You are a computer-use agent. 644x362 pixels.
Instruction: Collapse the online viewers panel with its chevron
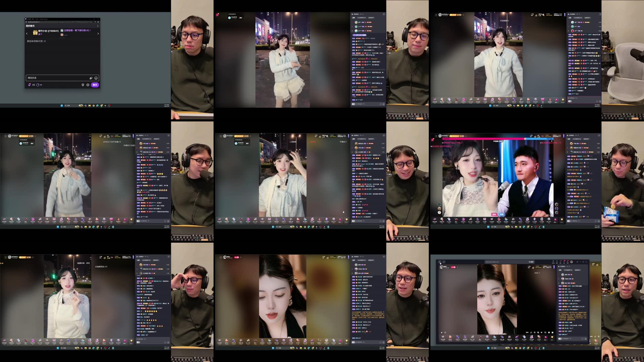[x=384, y=14]
